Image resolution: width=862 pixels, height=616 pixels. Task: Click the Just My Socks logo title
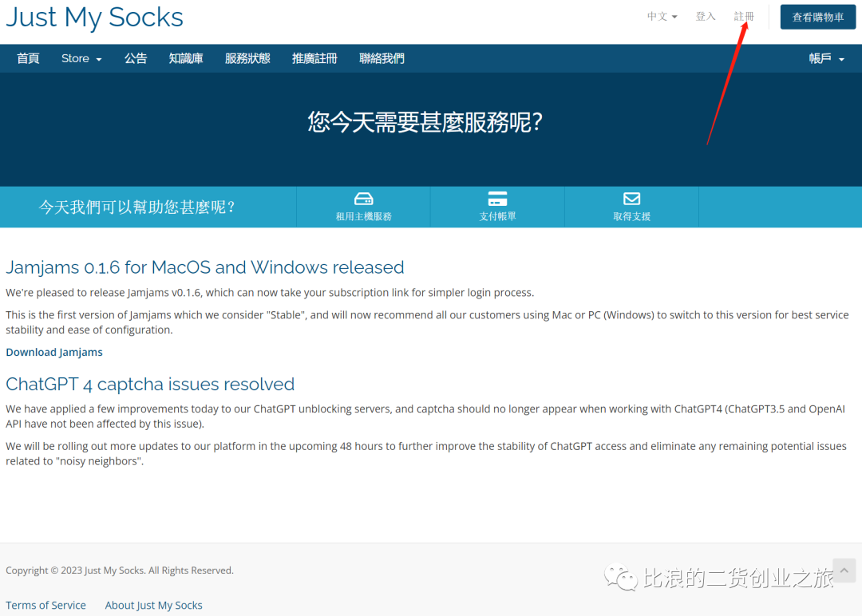click(x=94, y=17)
